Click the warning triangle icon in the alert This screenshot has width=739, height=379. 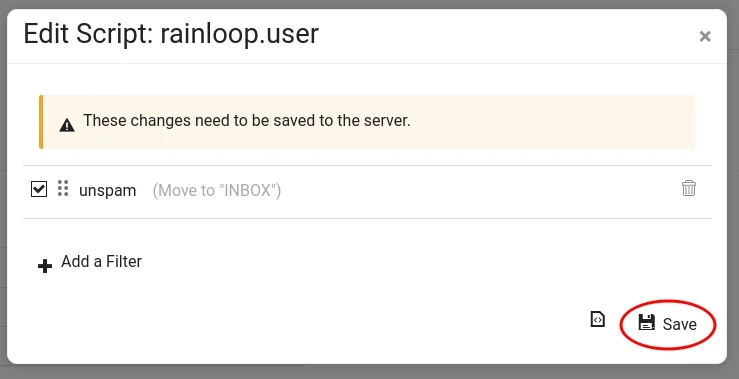point(67,125)
